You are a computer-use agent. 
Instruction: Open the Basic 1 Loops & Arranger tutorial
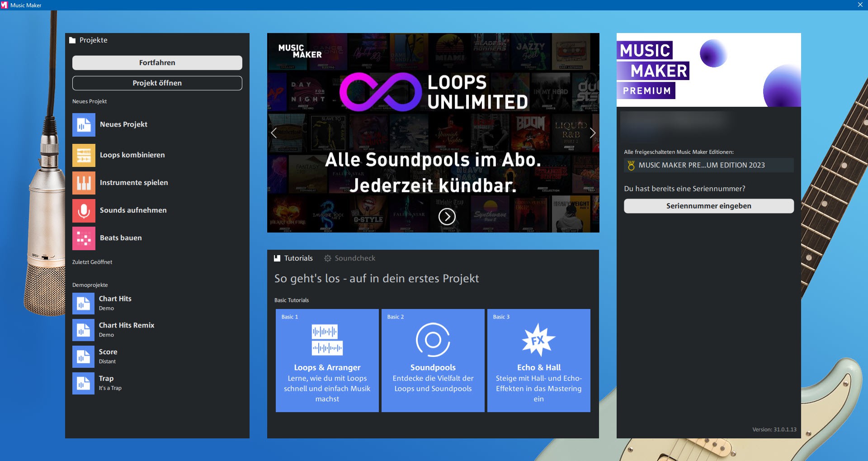click(x=327, y=361)
